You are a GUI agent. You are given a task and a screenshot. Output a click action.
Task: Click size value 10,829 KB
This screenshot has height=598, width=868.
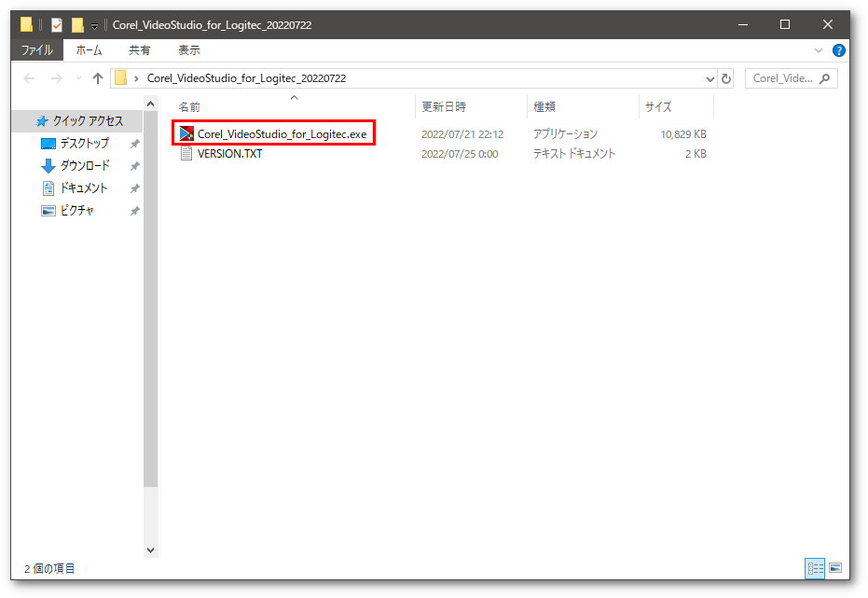point(683,134)
